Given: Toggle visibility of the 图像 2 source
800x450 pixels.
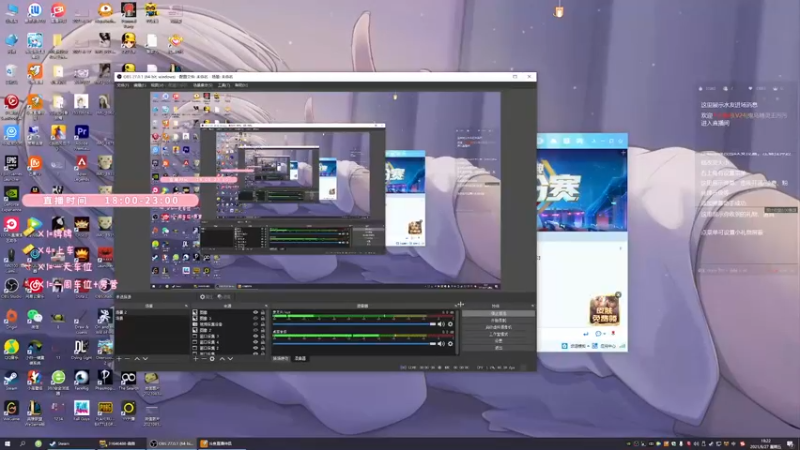Looking at the screenshot, I should tap(256, 330).
